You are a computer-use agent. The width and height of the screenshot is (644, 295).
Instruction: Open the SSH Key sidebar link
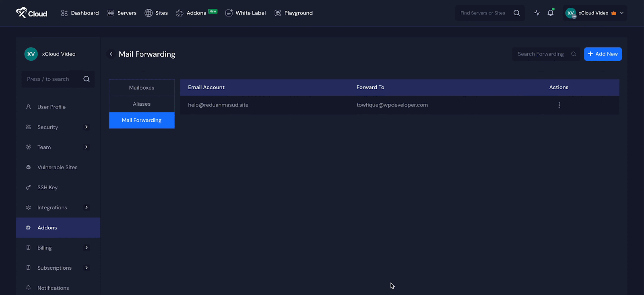(47, 187)
